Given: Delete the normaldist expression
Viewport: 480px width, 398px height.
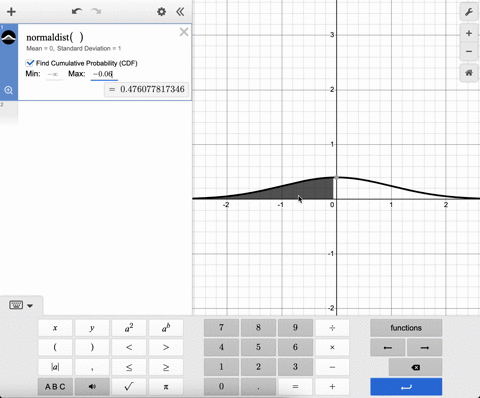Looking at the screenshot, I should click(184, 32).
